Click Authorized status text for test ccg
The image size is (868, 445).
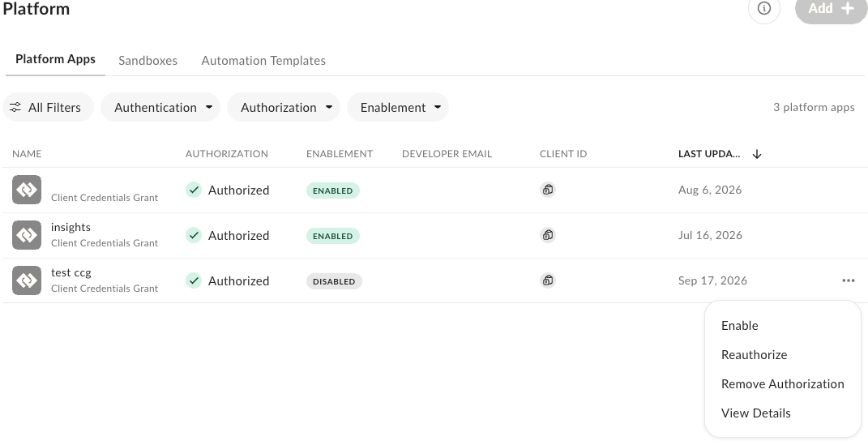pyautogui.click(x=238, y=281)
